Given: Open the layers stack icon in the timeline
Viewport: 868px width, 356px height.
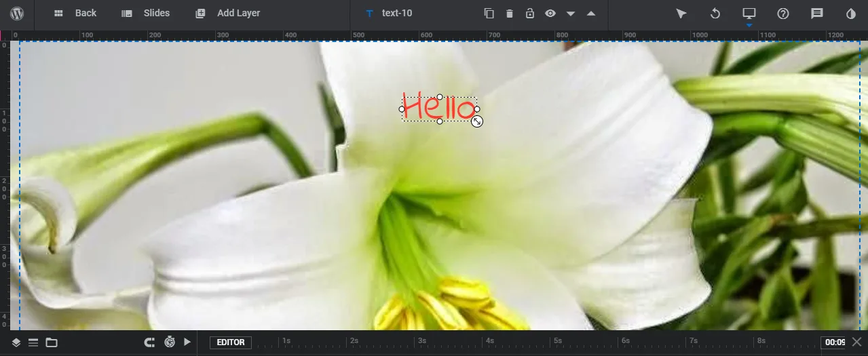Looking at the screenshot, I should 16,342.
